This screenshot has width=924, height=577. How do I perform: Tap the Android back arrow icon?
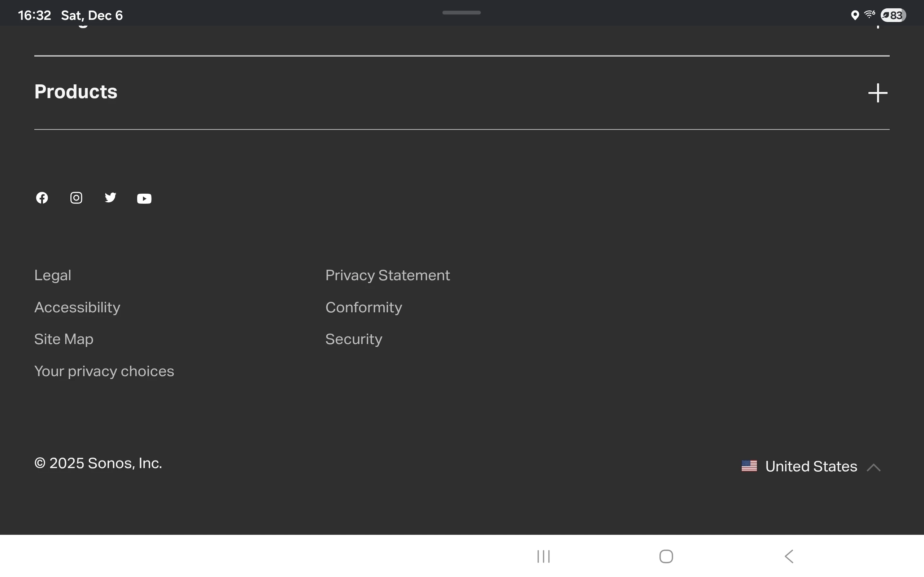(x=789, y=556)
